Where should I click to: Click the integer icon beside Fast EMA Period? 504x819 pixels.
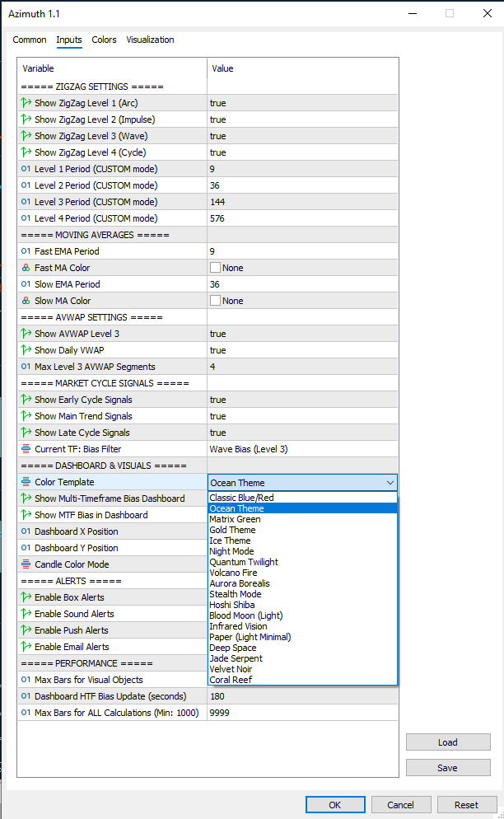click(x=26, y=251)
